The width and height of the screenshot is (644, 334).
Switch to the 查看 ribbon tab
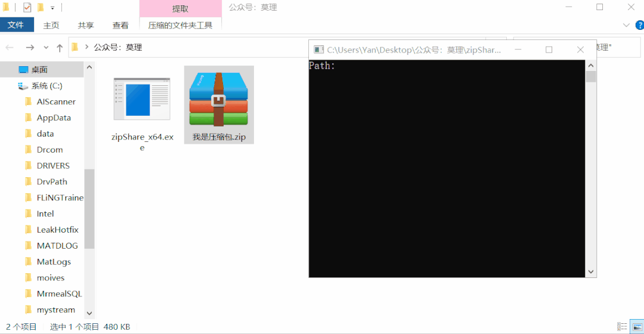pos(120,26)
